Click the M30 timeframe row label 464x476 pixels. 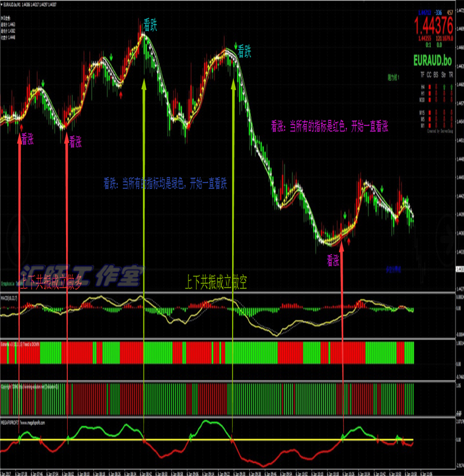click(422, 99)
